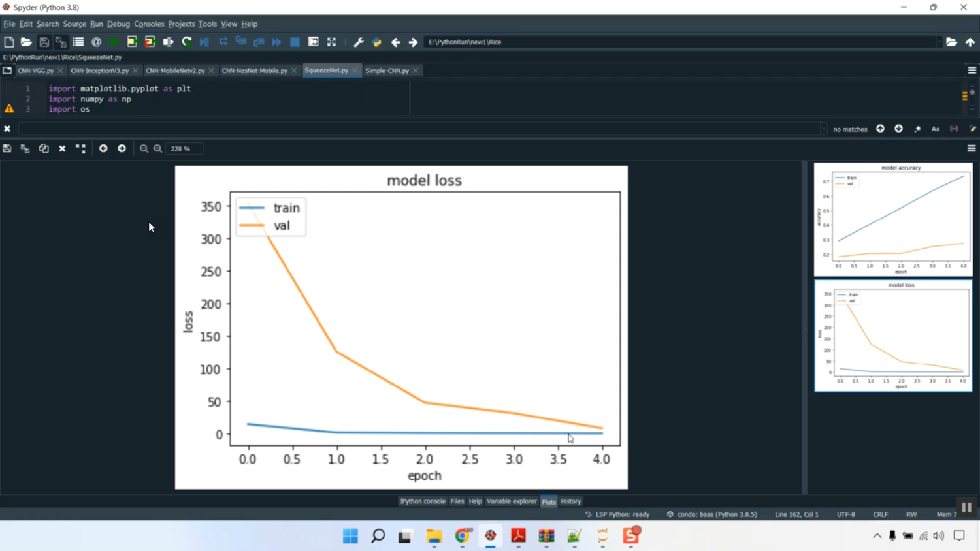Remove all plots from the Plots pane
Viewport: 980px width, 551px height.
tap(80, 148)
